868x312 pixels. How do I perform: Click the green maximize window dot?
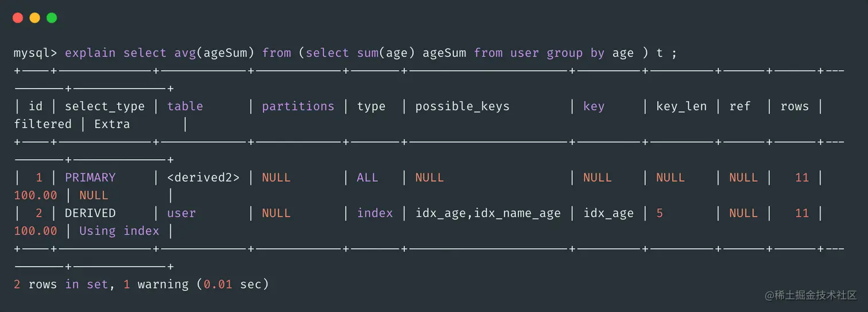click(52, 18)
